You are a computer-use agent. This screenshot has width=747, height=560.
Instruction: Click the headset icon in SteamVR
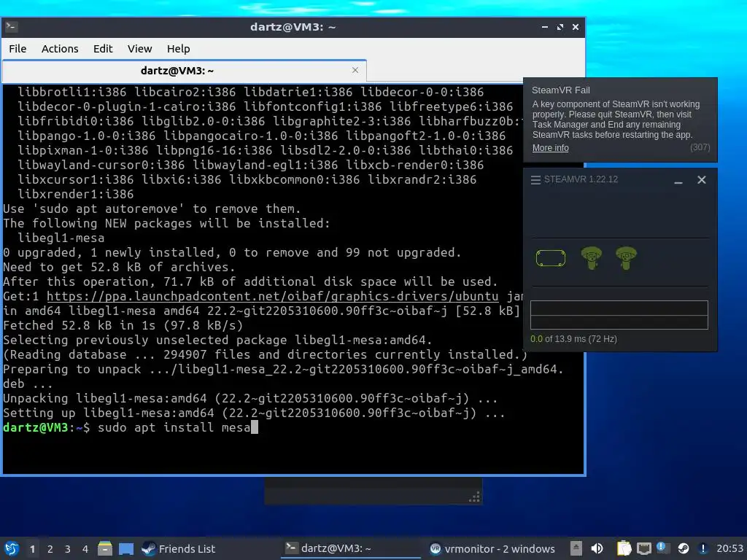tap(551, 258)
